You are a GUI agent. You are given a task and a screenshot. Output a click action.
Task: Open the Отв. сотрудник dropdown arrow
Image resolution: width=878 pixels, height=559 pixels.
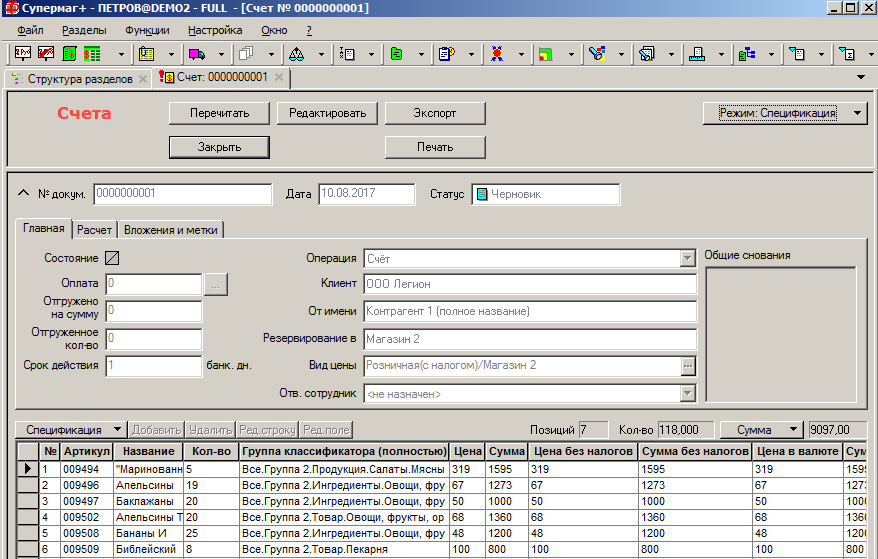coord(688,394)
